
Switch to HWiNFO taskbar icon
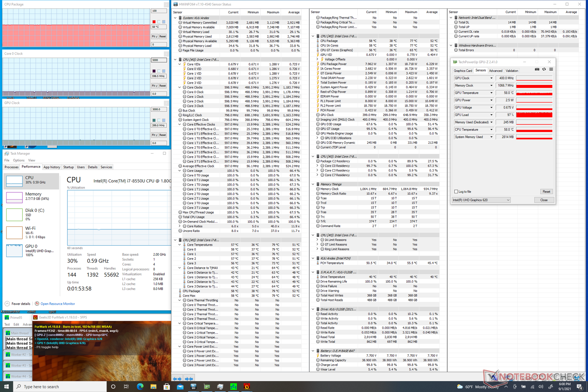pyautogui.click(x=193, y=387)
